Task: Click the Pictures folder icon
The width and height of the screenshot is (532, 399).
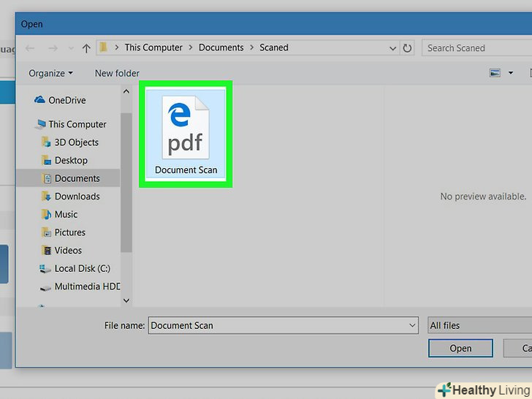Action: [x=46, y=232]
